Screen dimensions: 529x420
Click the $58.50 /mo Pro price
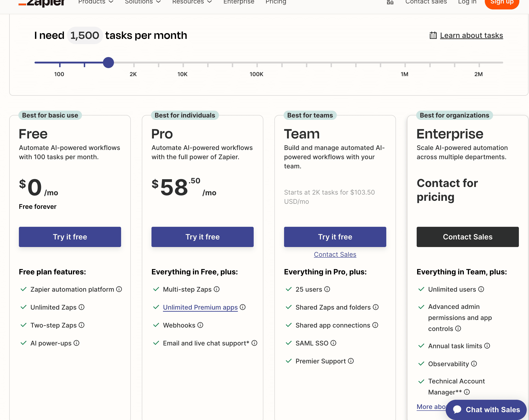(184, 187)
